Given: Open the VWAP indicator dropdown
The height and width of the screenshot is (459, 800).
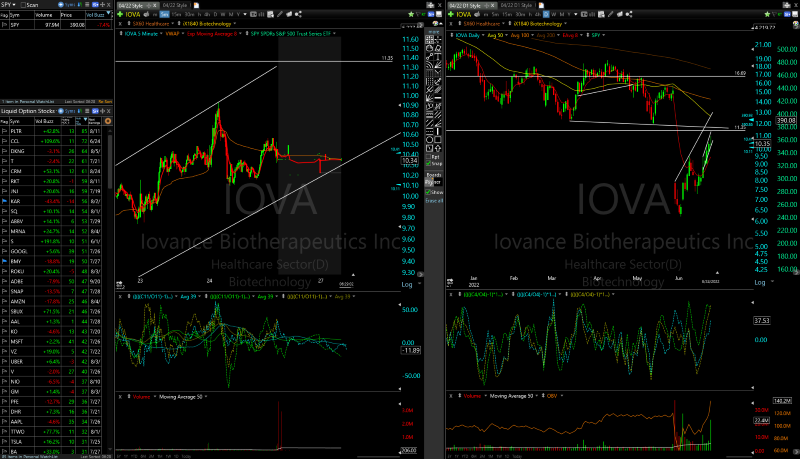Looking at the screenshot, I should pos(183,34).
